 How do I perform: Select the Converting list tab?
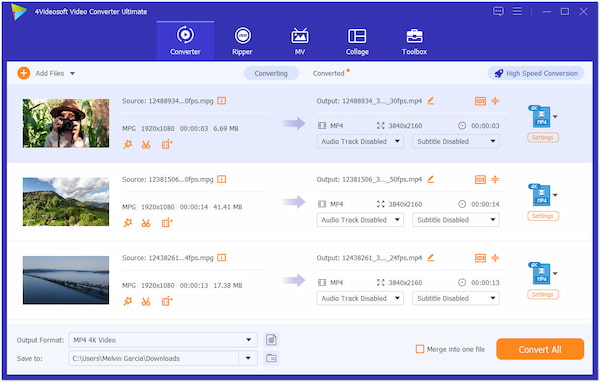coord(271,73)
